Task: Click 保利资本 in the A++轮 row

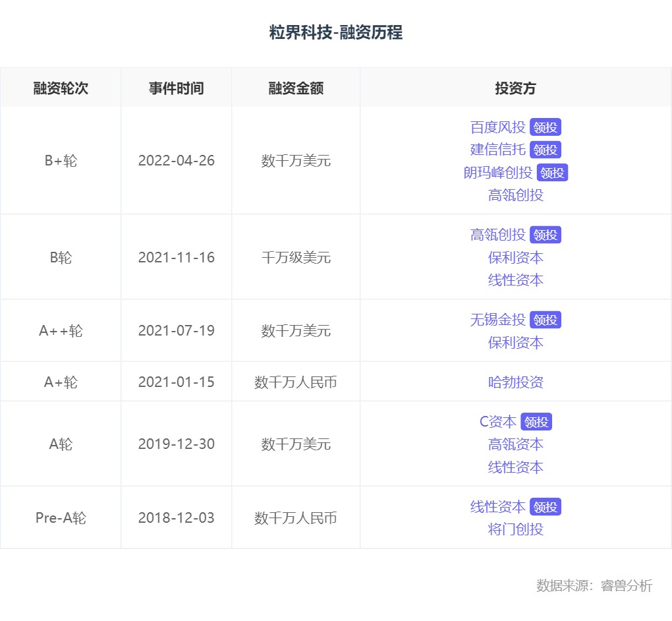Action: tap(516, 343)
